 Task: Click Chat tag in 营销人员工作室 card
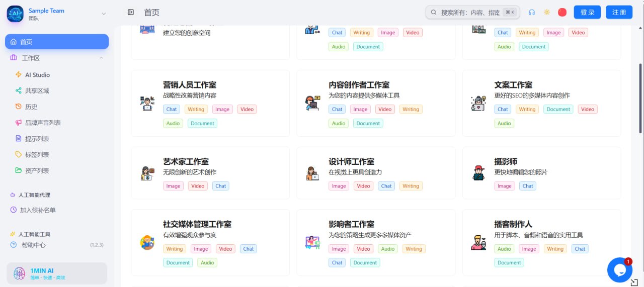click(x=172, y=109)
